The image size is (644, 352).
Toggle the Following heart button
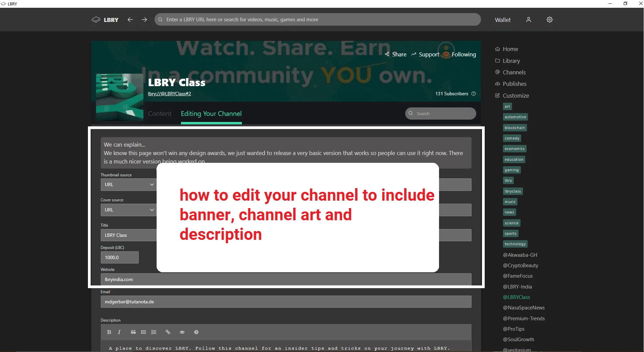[x=460, y=54]
